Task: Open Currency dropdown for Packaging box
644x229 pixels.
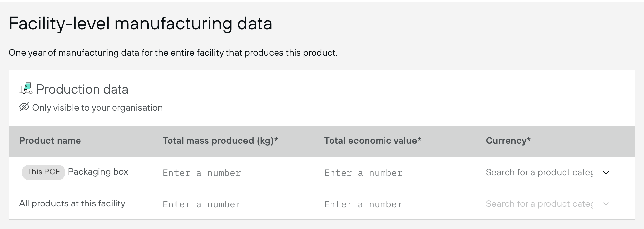Action: (548, 172)
